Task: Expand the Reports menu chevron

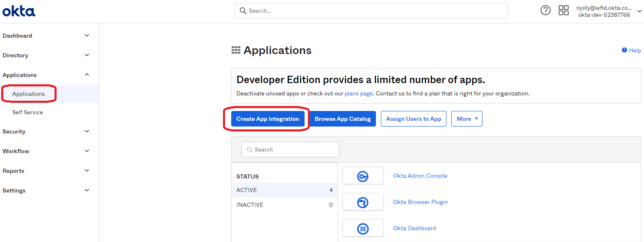Action: [87, 171]
